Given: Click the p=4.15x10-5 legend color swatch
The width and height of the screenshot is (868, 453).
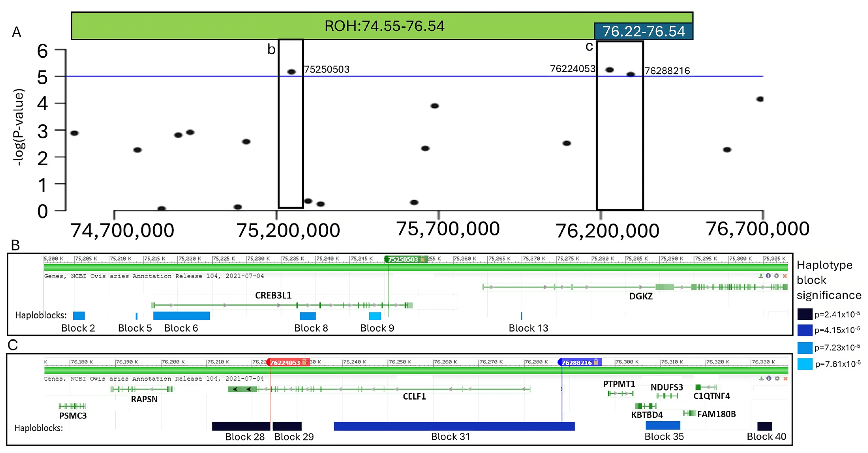Looking at the screenshot, I should pos(805,330).
